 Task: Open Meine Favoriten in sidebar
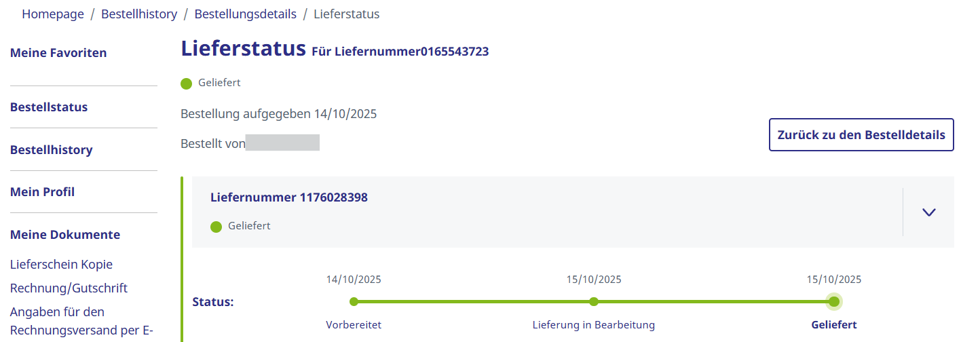pos(58,53)
